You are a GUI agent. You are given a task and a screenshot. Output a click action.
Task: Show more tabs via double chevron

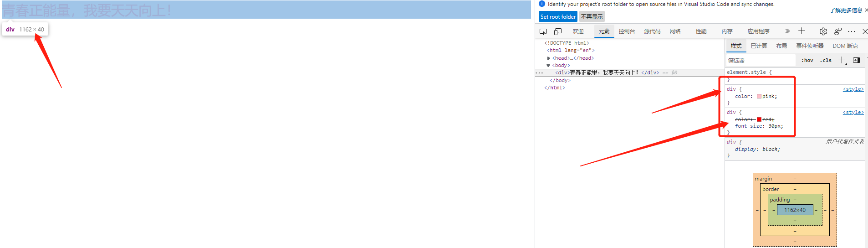click(787, 31)
